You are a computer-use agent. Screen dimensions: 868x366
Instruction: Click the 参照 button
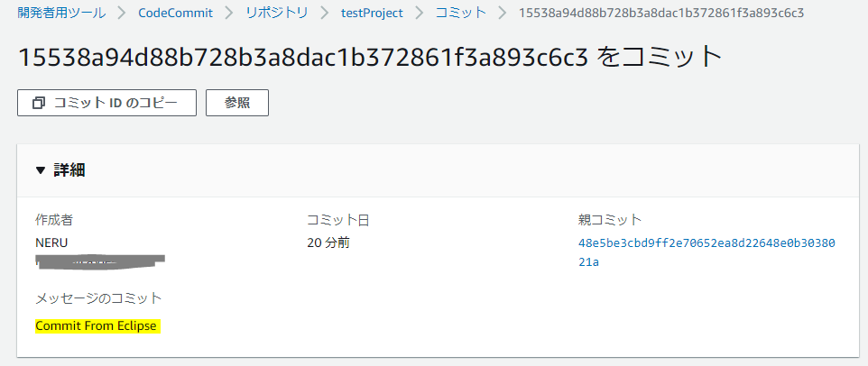coord(237,103)
